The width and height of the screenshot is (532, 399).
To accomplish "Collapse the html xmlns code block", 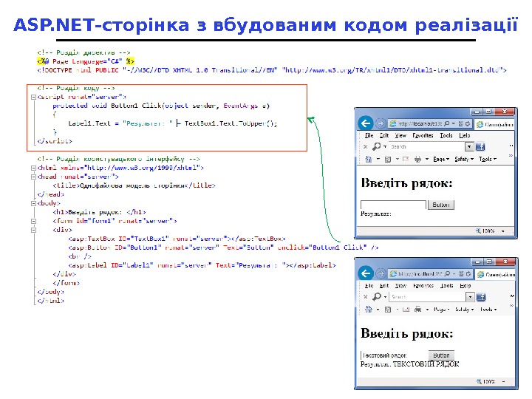I will [33, 168].
